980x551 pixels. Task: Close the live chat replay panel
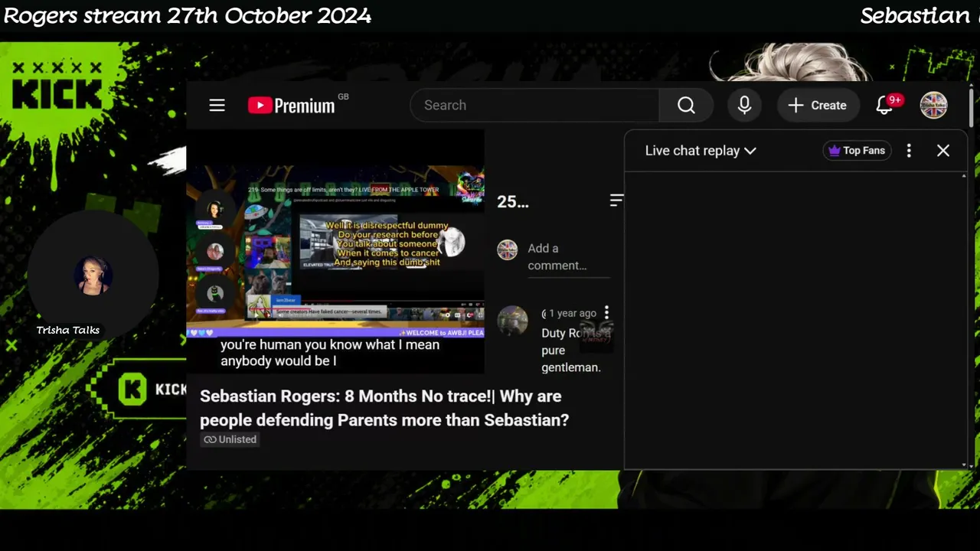click(x=943, y=151)
